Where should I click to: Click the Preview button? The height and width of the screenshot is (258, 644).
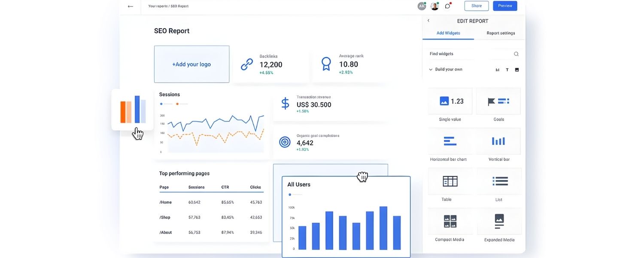(x=505, y=6)
